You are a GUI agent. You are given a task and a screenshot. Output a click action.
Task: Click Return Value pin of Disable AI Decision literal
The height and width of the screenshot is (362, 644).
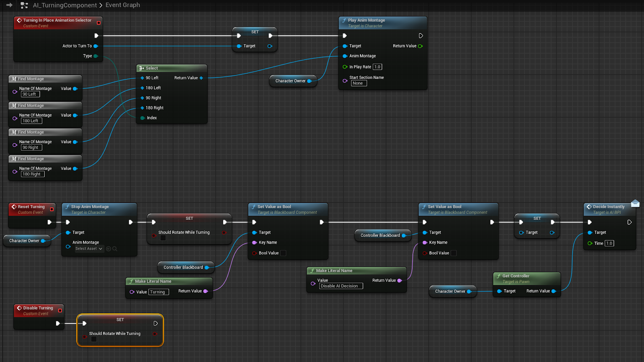click(400, 281)
